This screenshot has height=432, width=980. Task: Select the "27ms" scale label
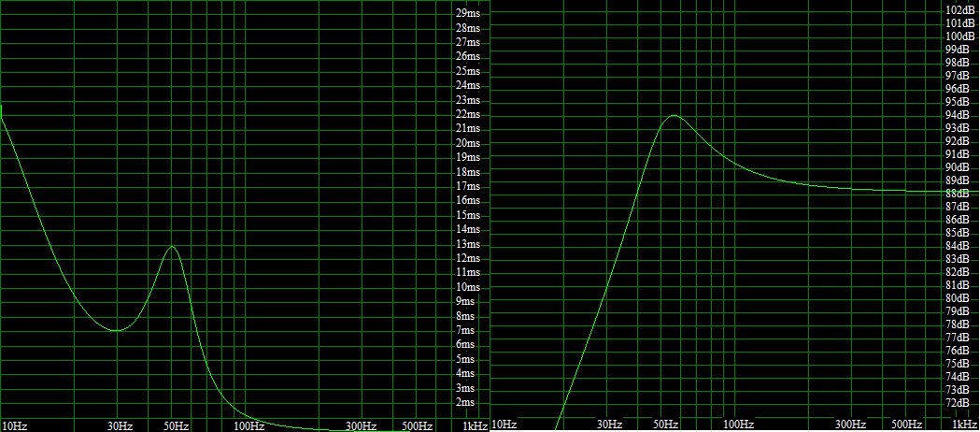468,42
